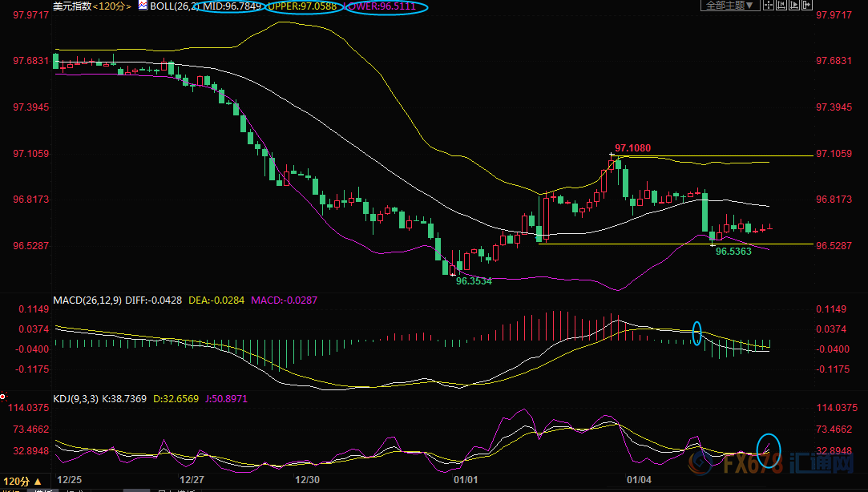Viewport: 868px width, 492px height.
Task: Click the 12/30 date on time axis
Action: pyautogui.click(x=308, y=480)
